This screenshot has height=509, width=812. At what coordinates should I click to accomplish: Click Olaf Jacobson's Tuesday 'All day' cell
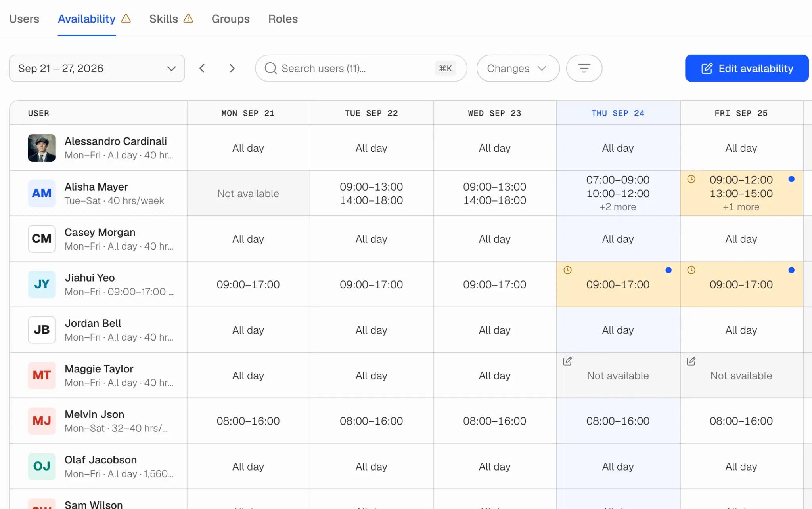(x=372, y=467)
